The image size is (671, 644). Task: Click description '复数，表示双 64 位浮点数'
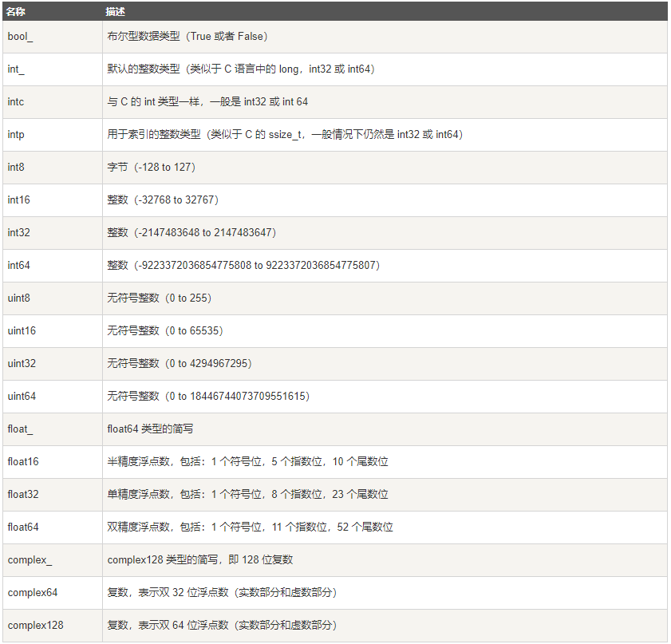(x=222, y=626)
